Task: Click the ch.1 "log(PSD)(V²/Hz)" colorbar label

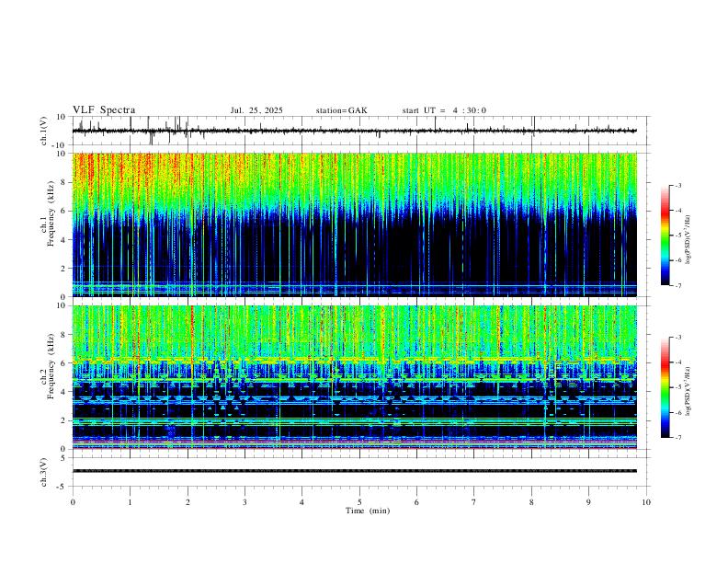Action: [x=688, y=239]
